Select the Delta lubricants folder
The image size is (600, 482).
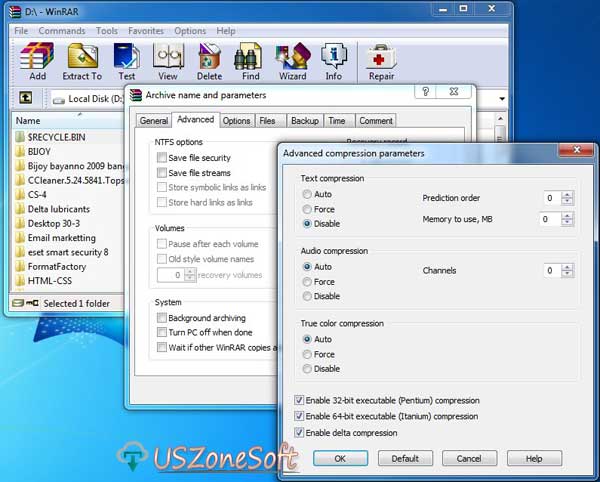click(x=59, y=209)
